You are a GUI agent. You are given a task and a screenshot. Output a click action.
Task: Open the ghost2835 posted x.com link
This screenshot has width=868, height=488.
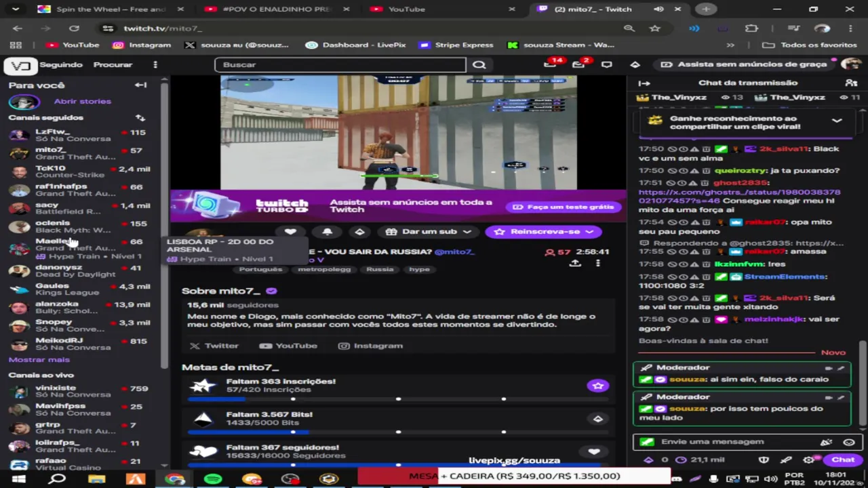pos(739,197)
